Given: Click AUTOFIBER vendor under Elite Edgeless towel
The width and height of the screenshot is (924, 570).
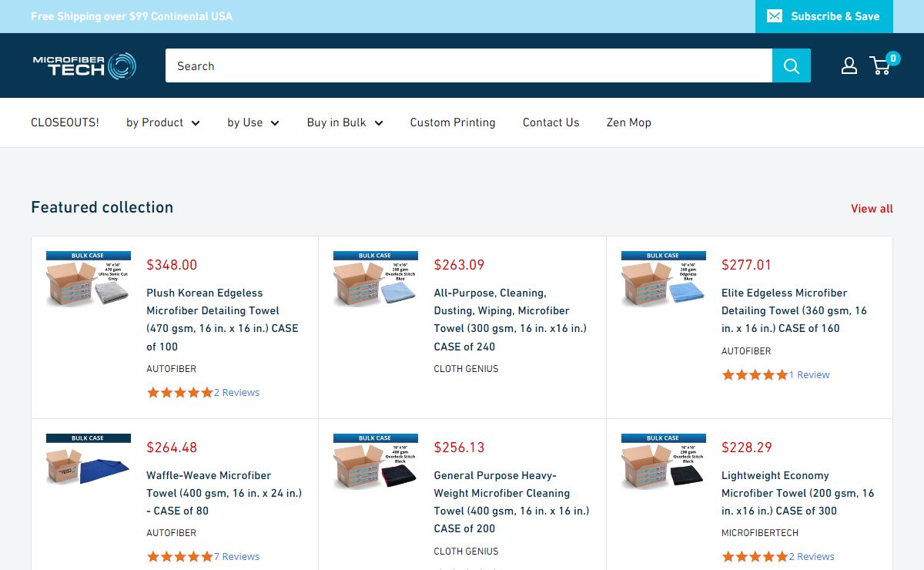Looking at the screenshot, I should pyautogui.click(x=746, y=351).
